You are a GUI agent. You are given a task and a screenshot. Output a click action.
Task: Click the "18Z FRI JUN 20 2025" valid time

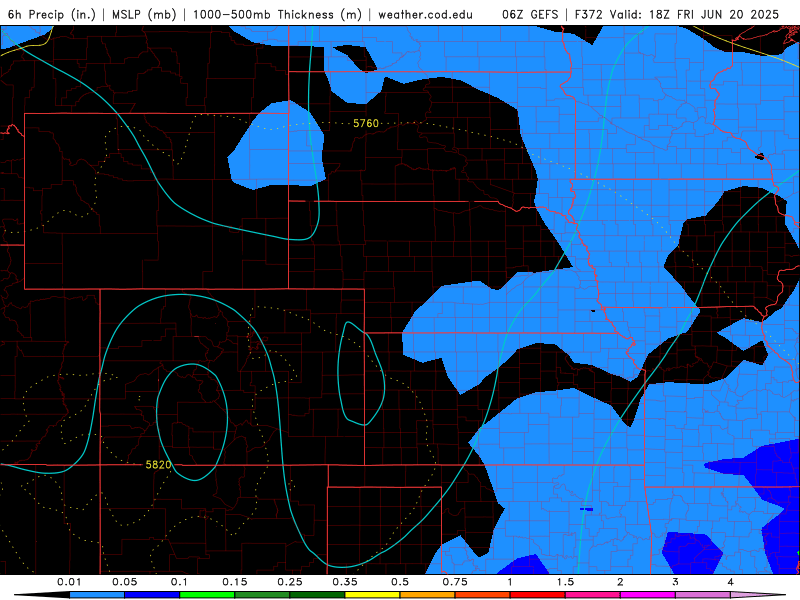[714, 14]
